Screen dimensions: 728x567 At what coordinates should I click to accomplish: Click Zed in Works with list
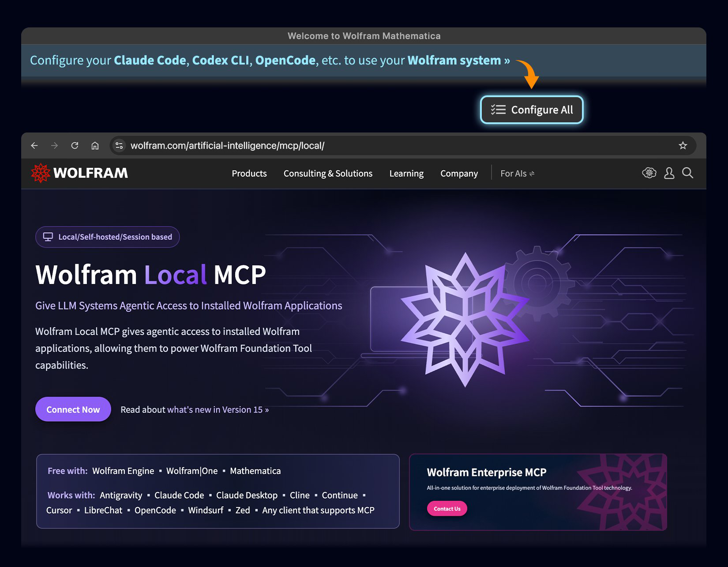(243, 510)
